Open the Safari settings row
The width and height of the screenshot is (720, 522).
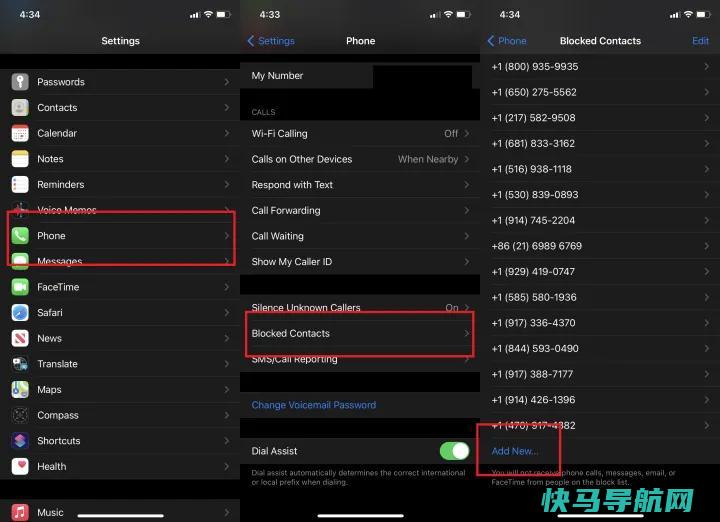click(x=120, y=313)
